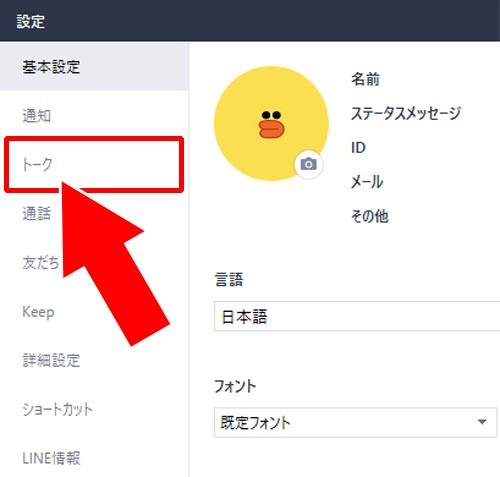The width and height of the screenshot is (500, 477).
Task: Click the ステータスメッセージ profile field
Action: (x=406, y=113)
